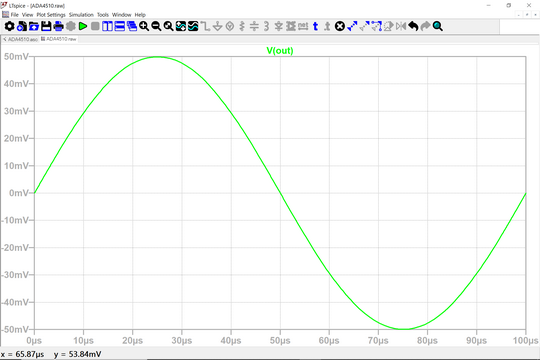Switch to the ADA4510.raw tab
Image resolution: width=540 pixels, height=360 pixels.
59,39
